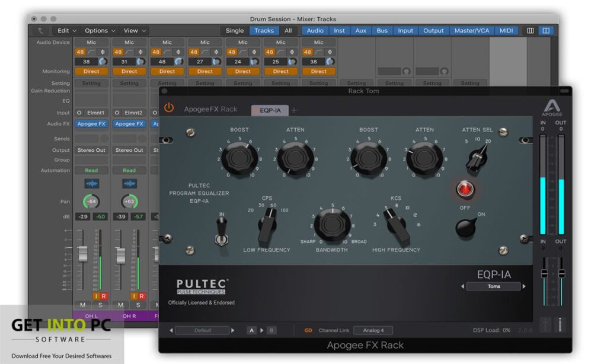Toggle the Output channel filter button
The width and height of the screenshot is (607, 364).
[433, 31]
